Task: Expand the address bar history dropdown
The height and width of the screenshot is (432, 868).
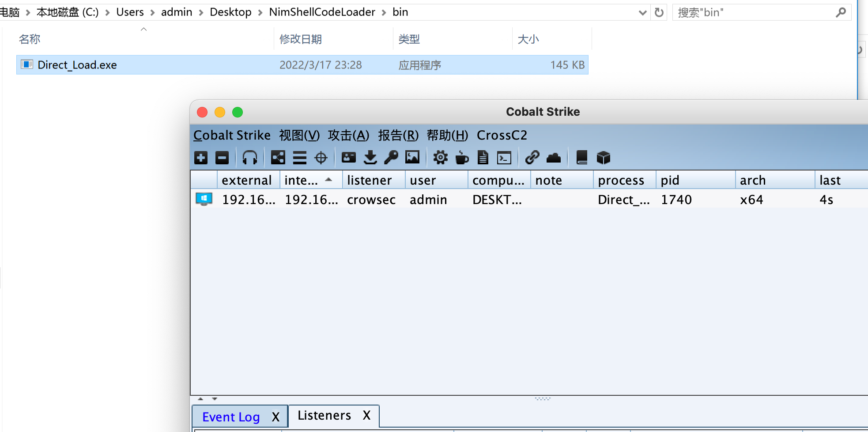Action: pyautogui.click(x=643, y=13)
